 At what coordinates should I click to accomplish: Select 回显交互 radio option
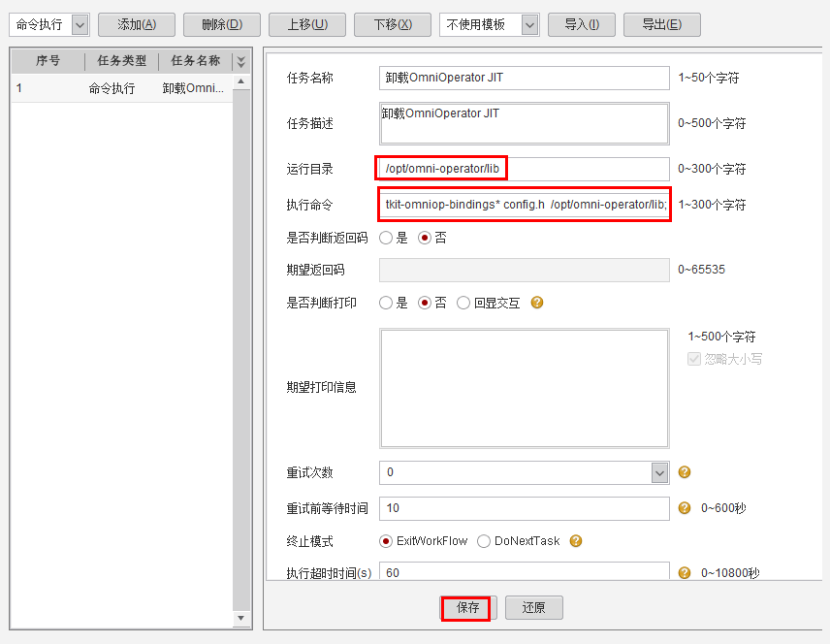click(463, 303)
